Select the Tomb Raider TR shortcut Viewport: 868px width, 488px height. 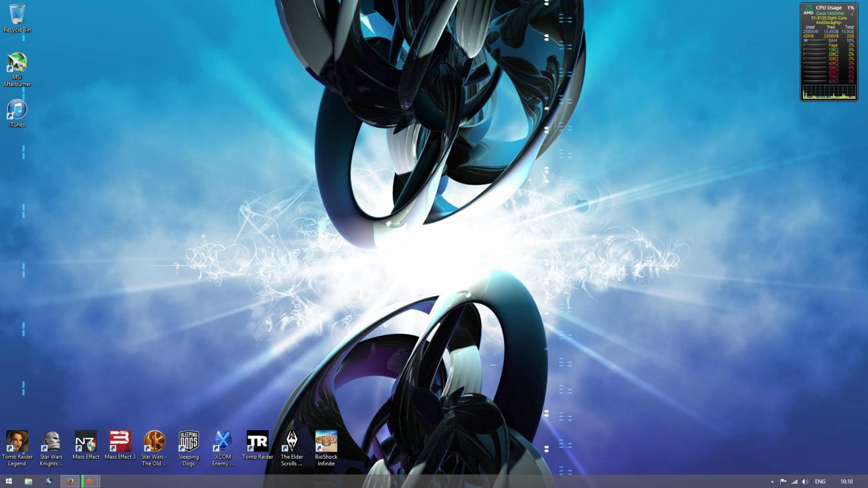pos(258,445)
